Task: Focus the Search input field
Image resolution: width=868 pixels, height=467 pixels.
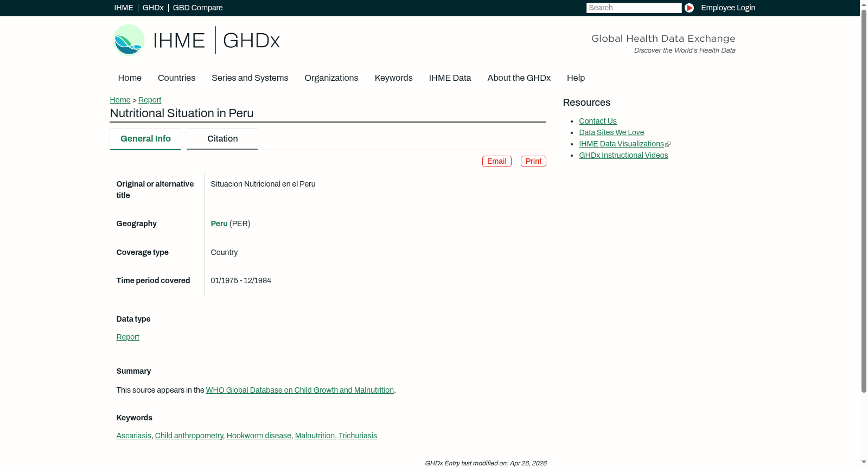Action: tap(634, 8)
